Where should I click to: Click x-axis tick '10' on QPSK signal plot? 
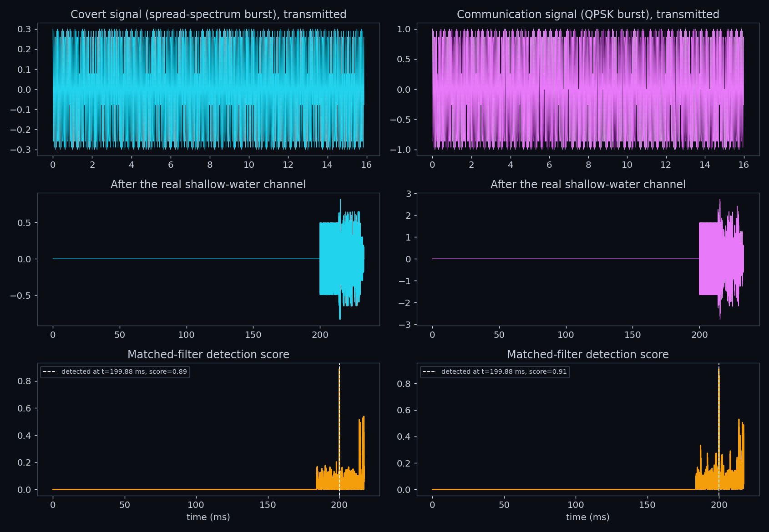pyautogui.click(x=627, y=165)
